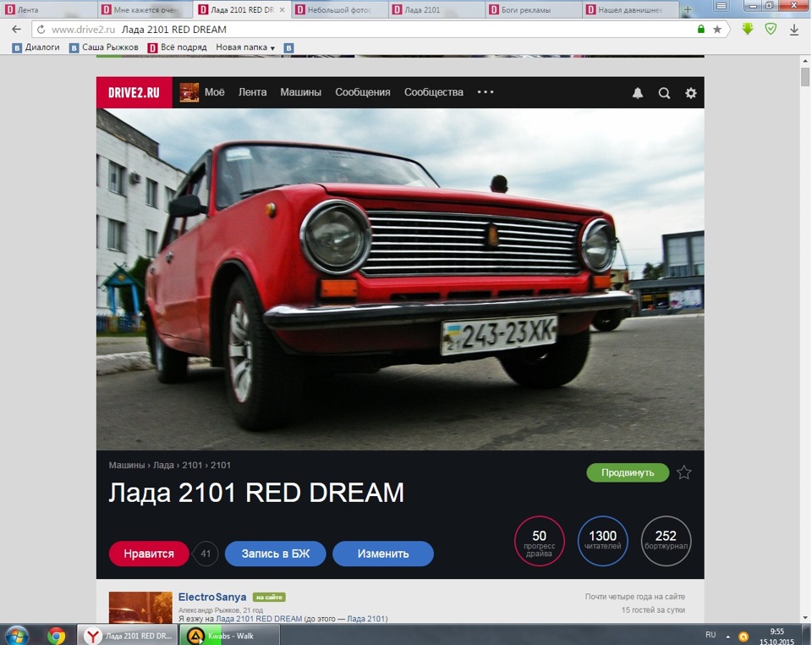Image resolution: width=812 pixels, height=645 pixels.
Task: Switch to Боги рекламы tab
Action: point(534,9)
